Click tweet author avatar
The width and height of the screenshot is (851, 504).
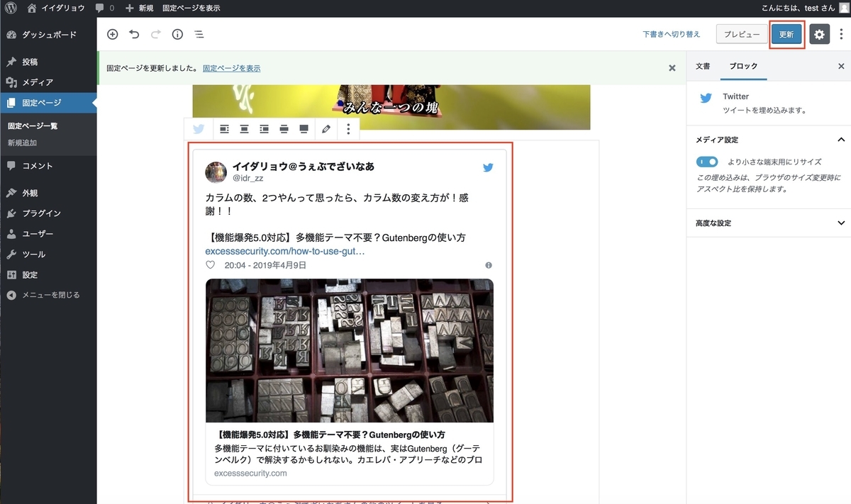point(216,172)
